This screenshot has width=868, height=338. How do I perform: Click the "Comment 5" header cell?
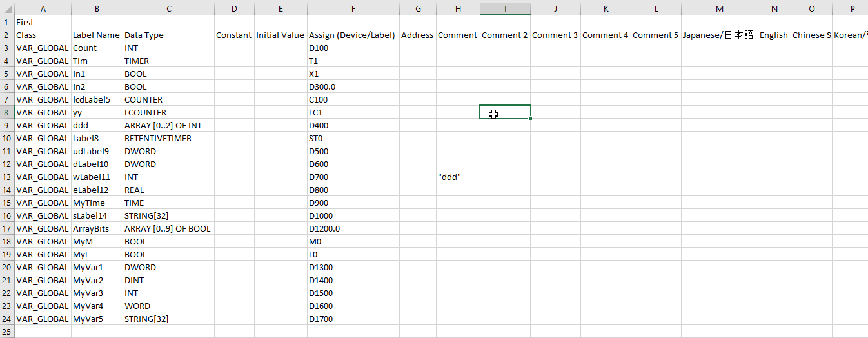(655, 35)
